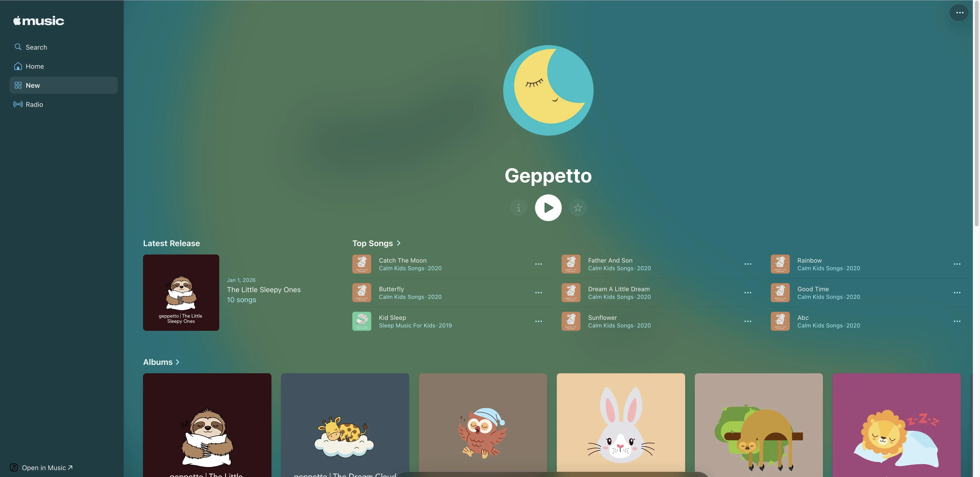Open Search in the sidebar
This screenshot has width=980, height=477.
(x=63, y=47)
